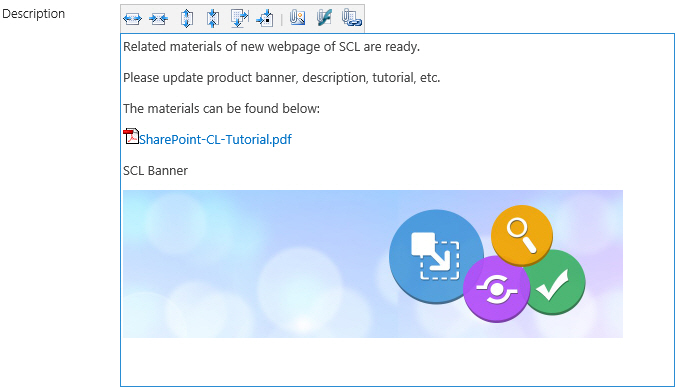This screenshot has width=677, height=390.
Task: Open the SharePoint-CL-Tutorial.pdf link
Action: coord(215,140)
